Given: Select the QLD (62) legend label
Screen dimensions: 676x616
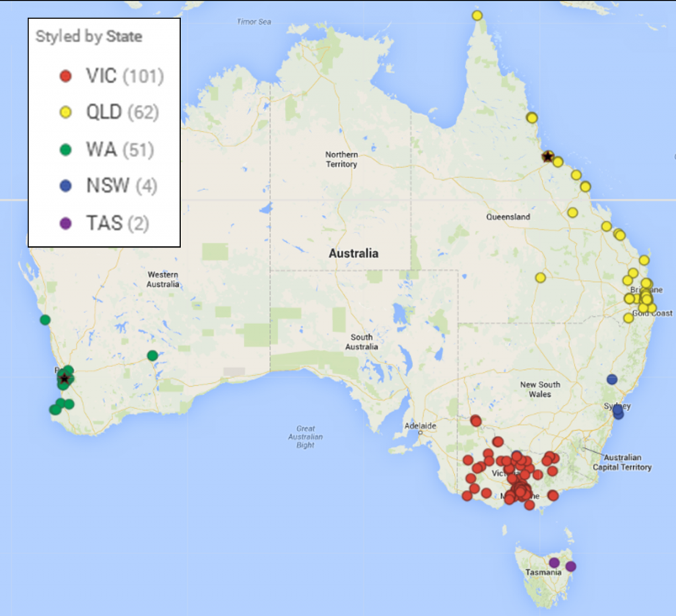Looking at the screenshot, I should click(122, 113).
